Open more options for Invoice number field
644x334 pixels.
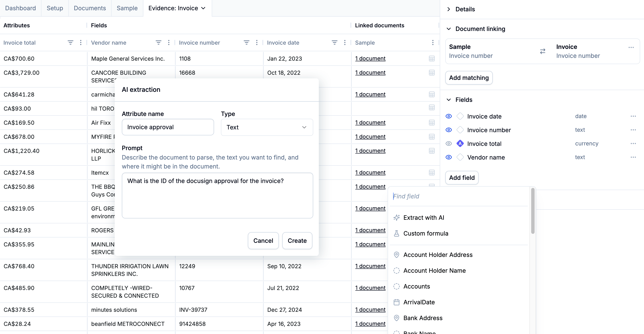pyautogui.click(x=633, y=130)
